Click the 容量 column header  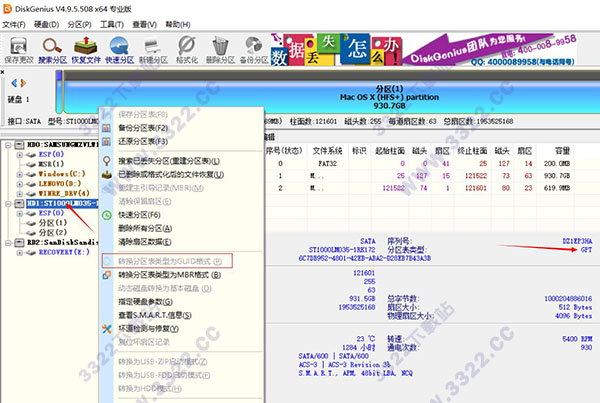(562, 151)
